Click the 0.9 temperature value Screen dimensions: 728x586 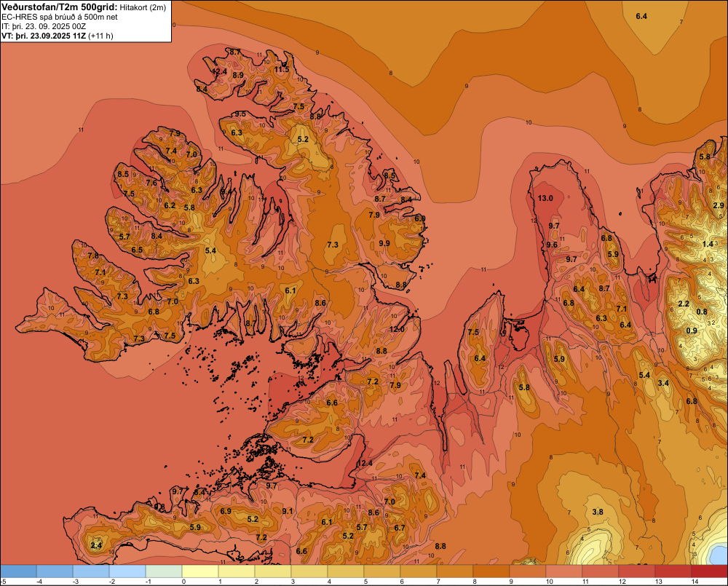pos(692,330)
